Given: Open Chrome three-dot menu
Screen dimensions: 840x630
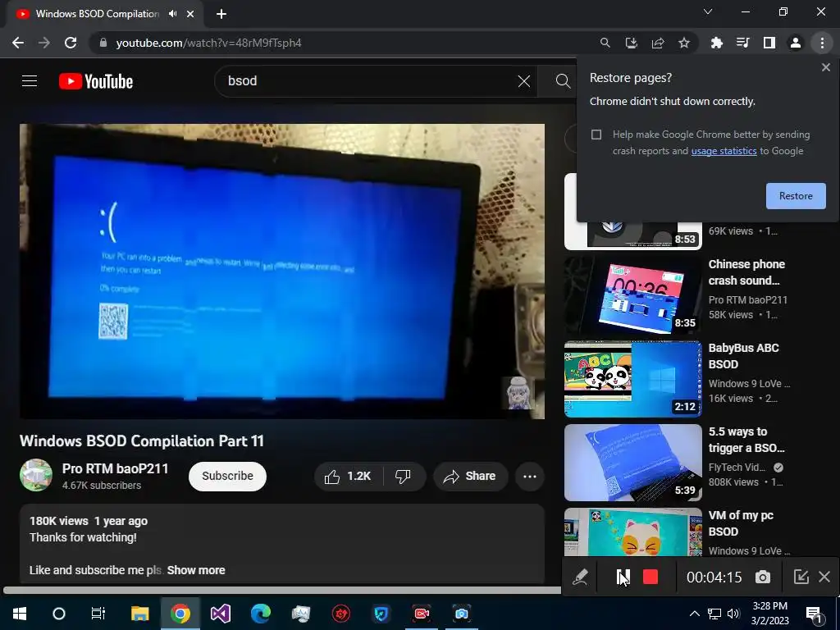Looking at the screenshot, I should pos(822,43).
